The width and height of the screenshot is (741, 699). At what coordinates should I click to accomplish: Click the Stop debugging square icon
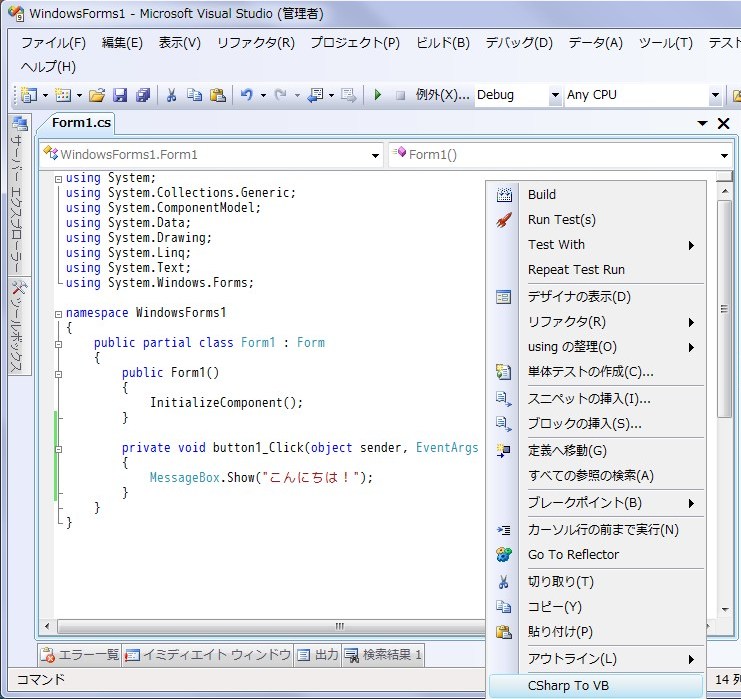point(400,95)
